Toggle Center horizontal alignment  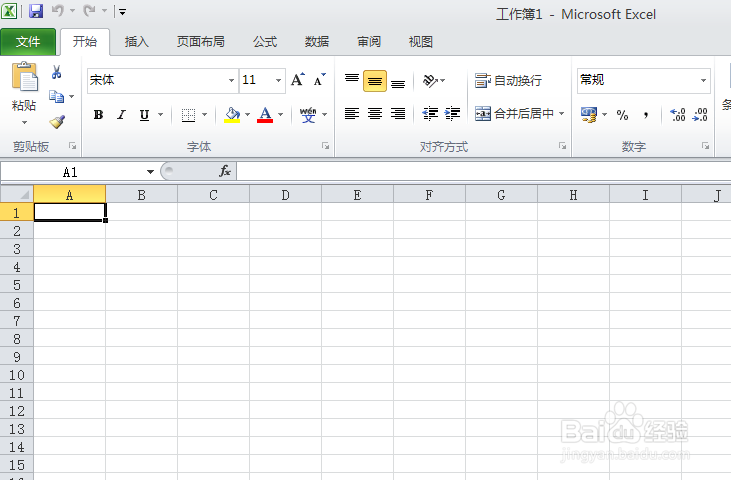point(375,114)
